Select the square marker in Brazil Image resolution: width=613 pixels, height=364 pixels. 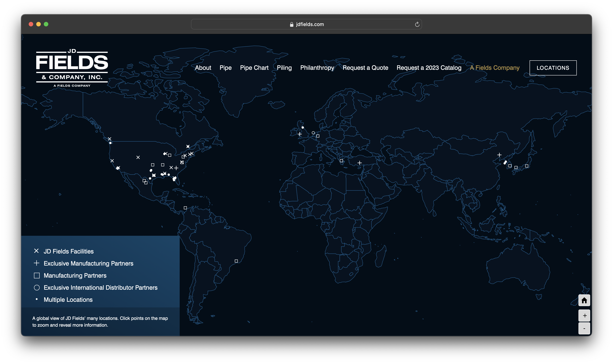pos(236,261)
